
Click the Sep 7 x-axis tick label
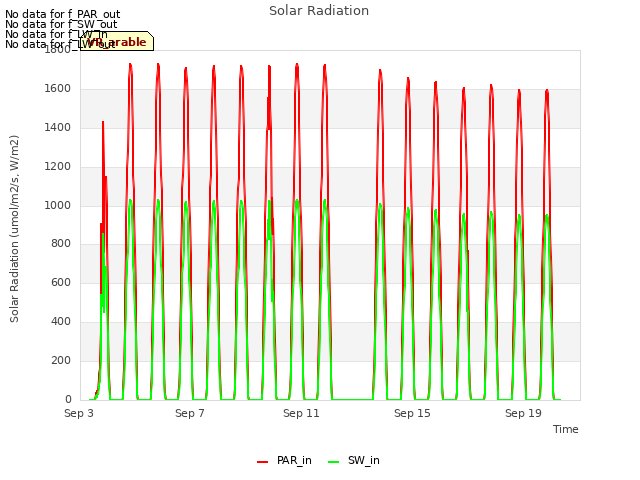190,413
